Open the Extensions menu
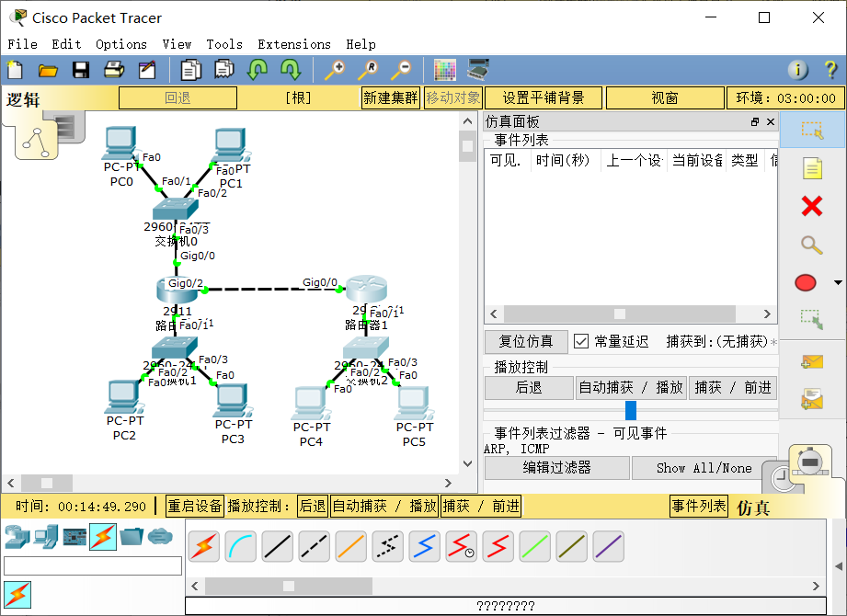The image size is (847, 616). [294, 44]
